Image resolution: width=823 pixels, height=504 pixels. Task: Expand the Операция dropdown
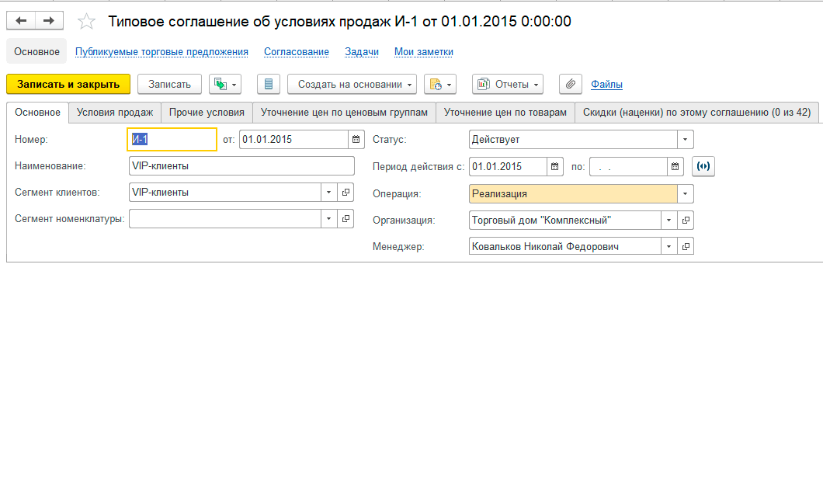point(685,193)
